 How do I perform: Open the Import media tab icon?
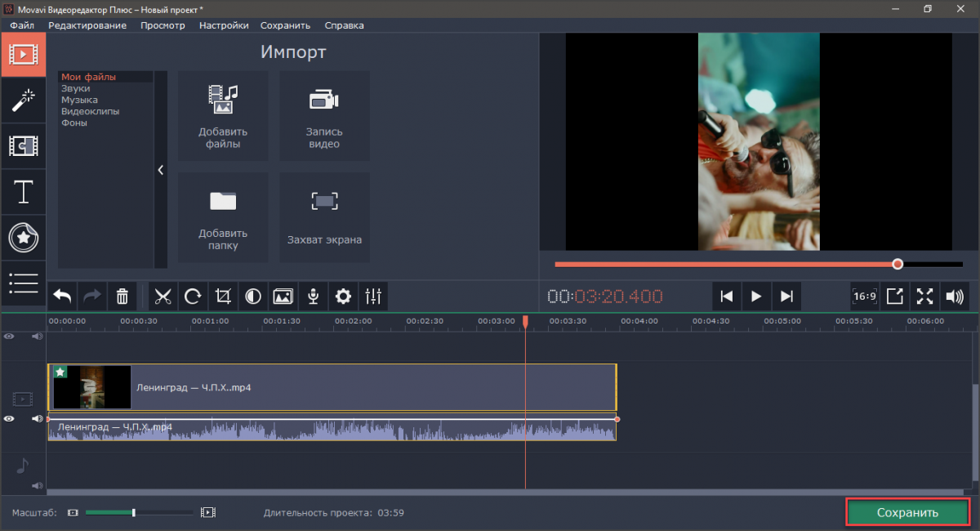coord(23,55)
